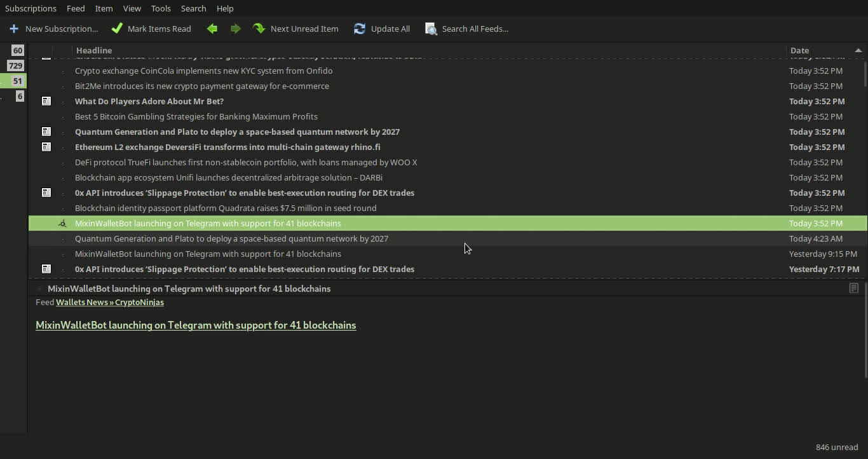Viewport: 868px width, 459px height.
Task: Open Search All Feeds
Action: [467, 29]
